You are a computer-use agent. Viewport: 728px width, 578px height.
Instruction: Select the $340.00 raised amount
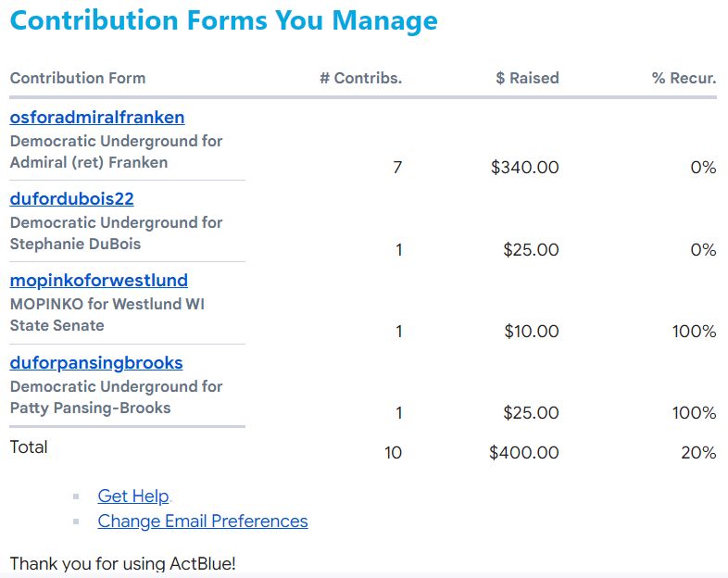click(x=525, y=168)
